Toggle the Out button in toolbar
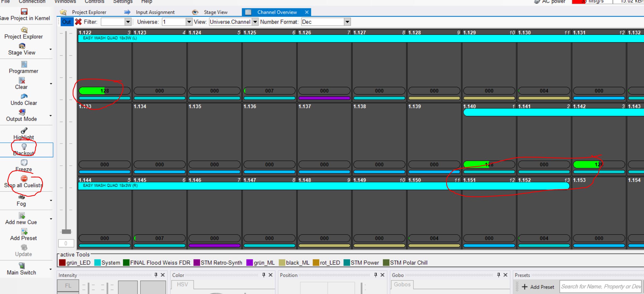The height and width of the screenshot is (294, 644). [66, 22]
